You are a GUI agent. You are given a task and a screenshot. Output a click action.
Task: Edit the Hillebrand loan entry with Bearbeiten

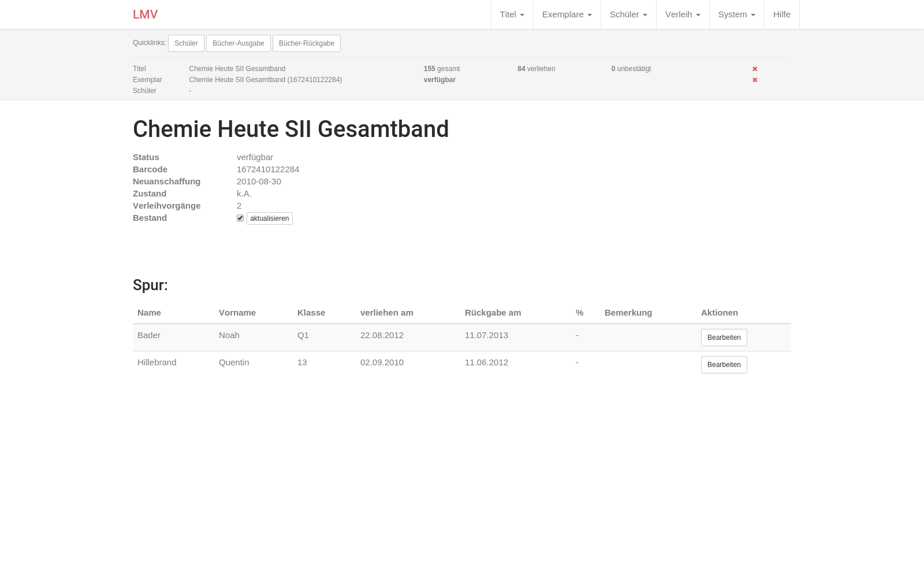(724, 365)
